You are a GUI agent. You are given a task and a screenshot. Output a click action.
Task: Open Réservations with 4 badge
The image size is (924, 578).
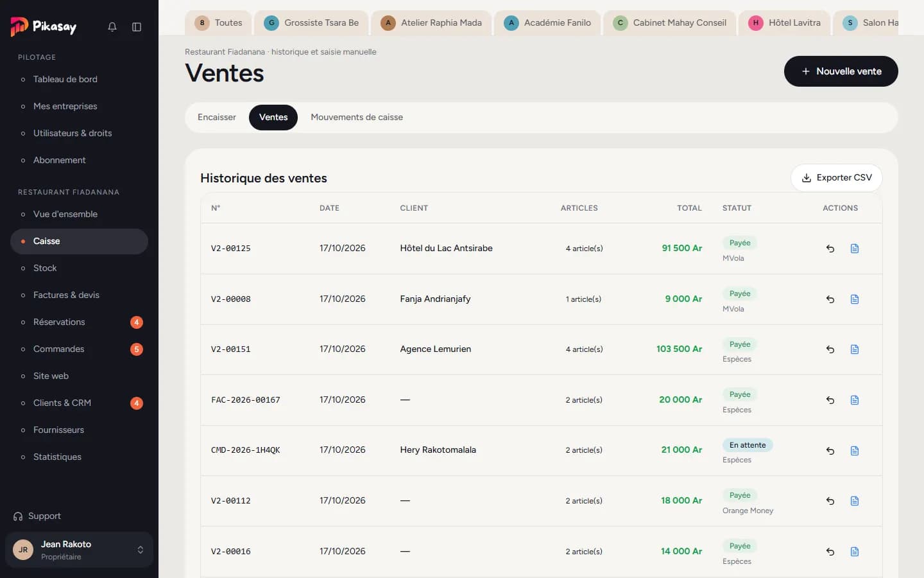point(79,322)
